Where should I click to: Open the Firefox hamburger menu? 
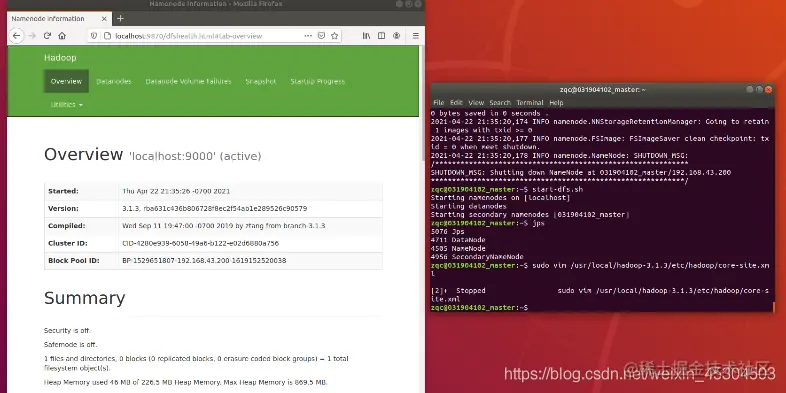coord(416,36)
